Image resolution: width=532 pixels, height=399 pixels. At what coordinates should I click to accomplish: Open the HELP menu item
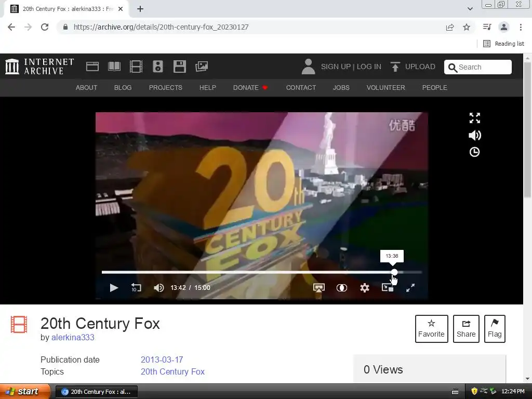coord(208,87)
